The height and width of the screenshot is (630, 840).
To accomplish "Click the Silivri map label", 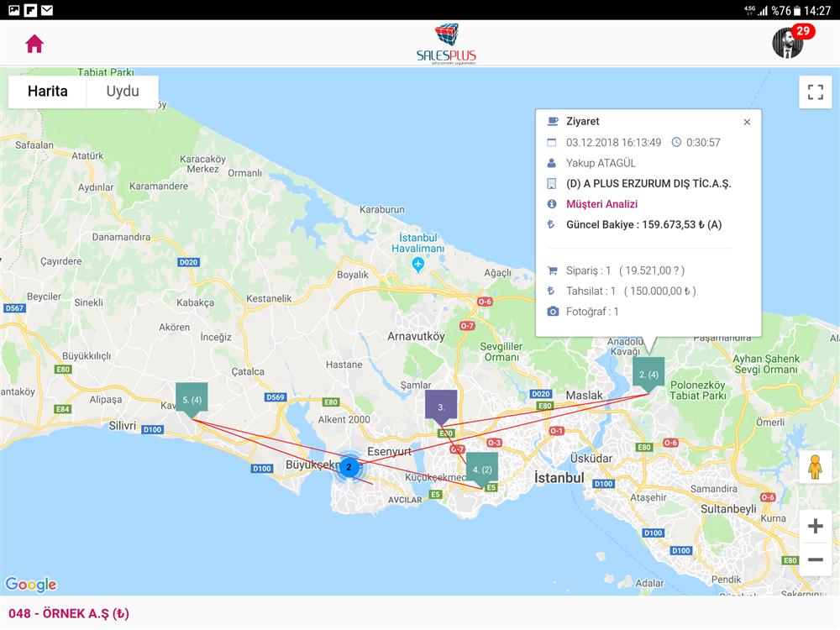I will [123, 426].
